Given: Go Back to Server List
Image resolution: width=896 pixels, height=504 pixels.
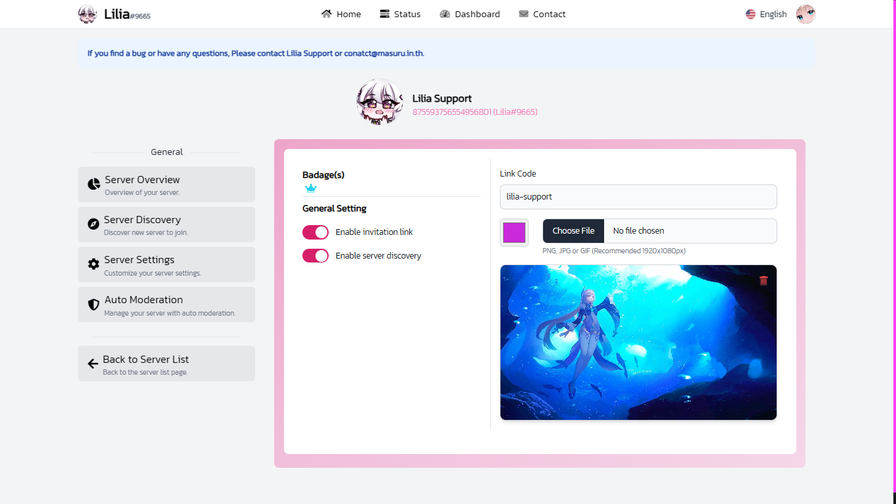Looking at the screenshot, I should 166,363.
